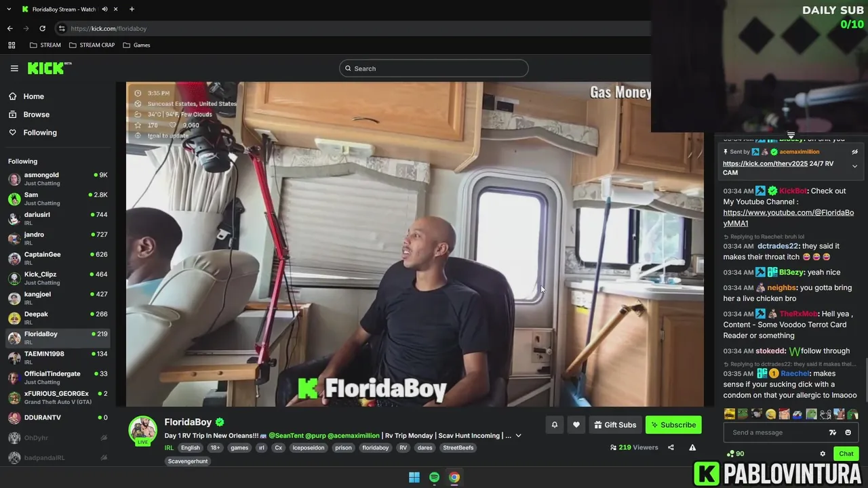Open the FloridaBoyMMA1 YouTube link
868x488 pixels.
pyautogui.click(x=789, y=218)
